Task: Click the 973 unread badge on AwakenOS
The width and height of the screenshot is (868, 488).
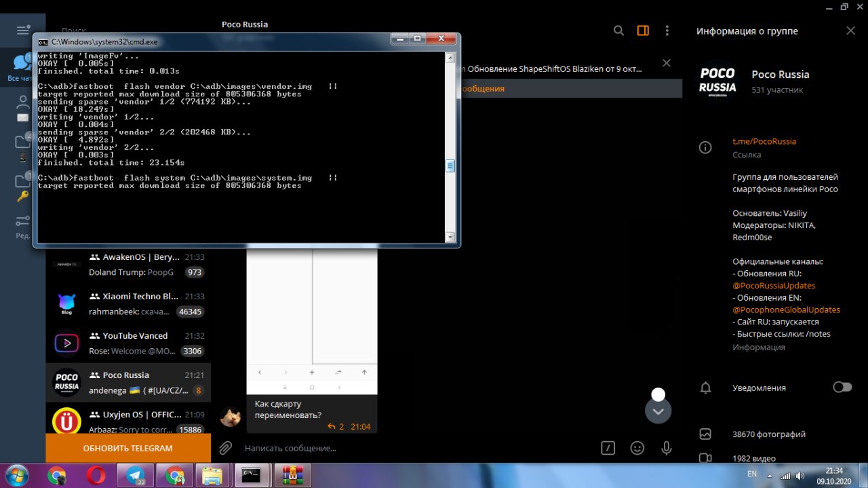Action: [x=195, y=272]
